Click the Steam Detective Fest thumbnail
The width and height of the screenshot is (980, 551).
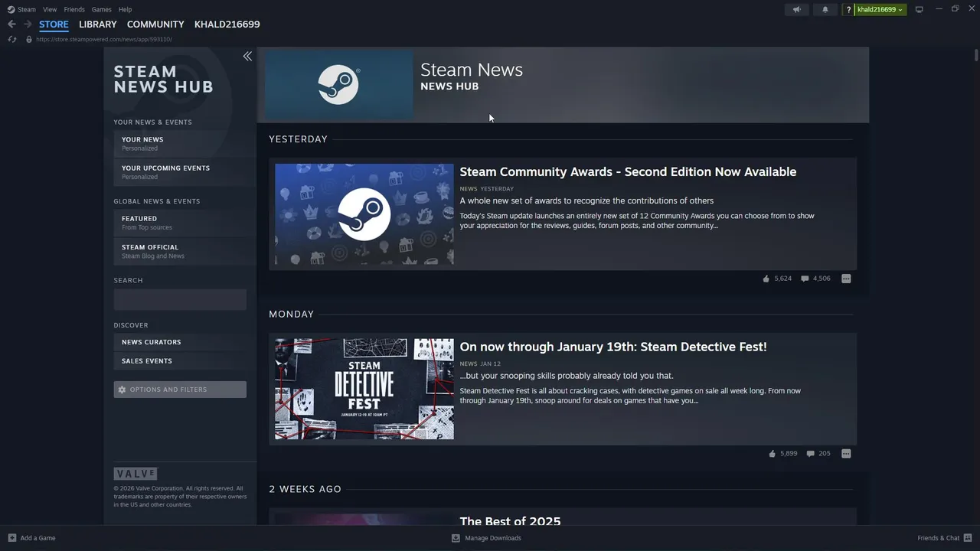point(364,389)
